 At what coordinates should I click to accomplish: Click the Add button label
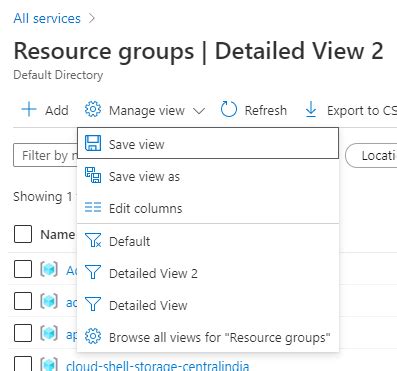57,110
